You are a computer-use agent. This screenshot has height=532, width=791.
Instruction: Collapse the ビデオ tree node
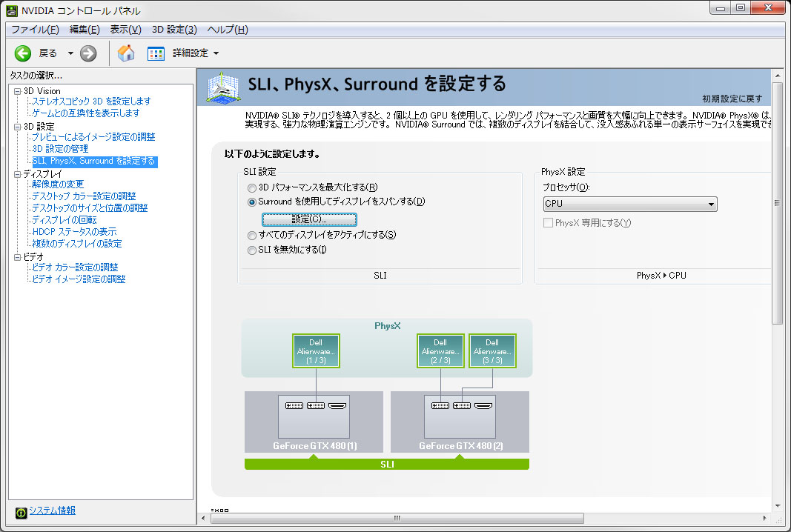(x=18, y=257)
